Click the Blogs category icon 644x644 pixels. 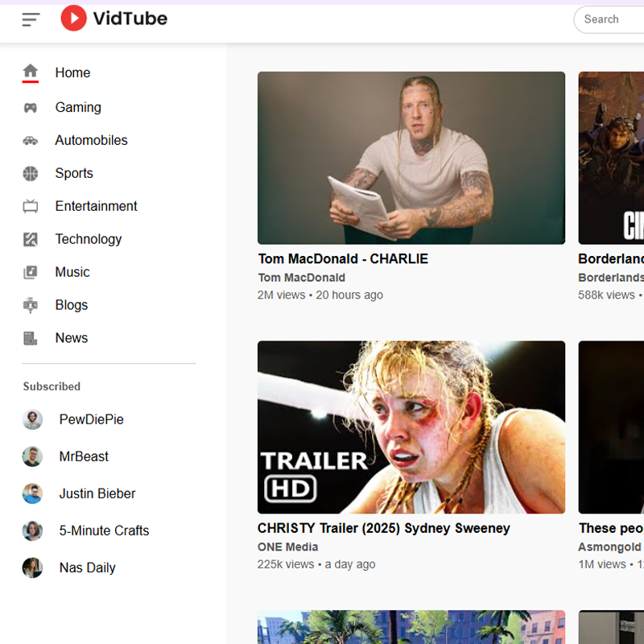[x=31, y=305]
